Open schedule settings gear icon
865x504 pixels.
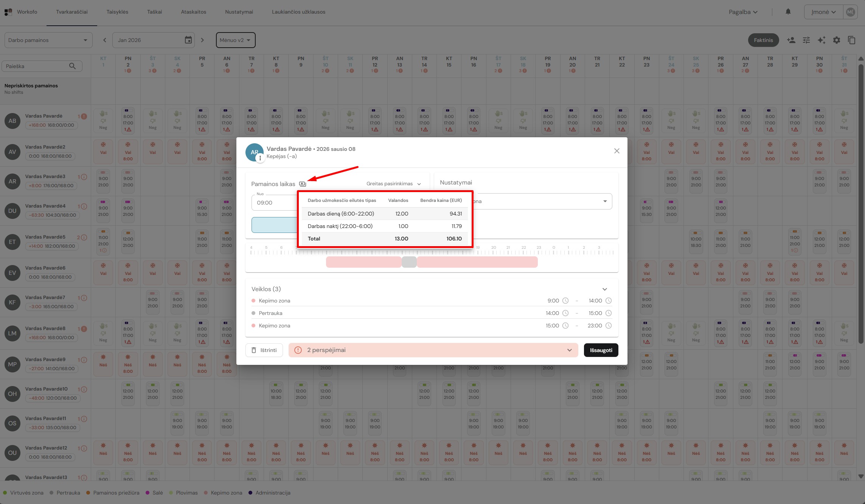click(837, 40)
